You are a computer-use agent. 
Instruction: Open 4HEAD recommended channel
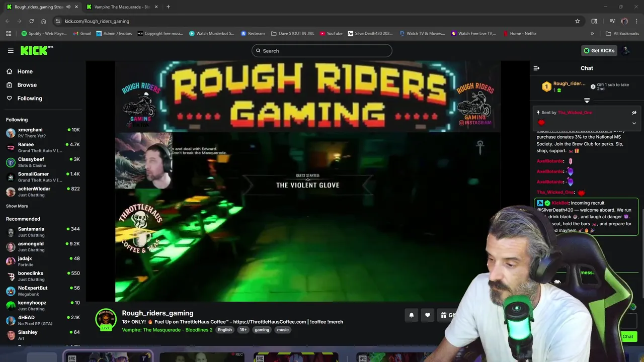[42, 320]
